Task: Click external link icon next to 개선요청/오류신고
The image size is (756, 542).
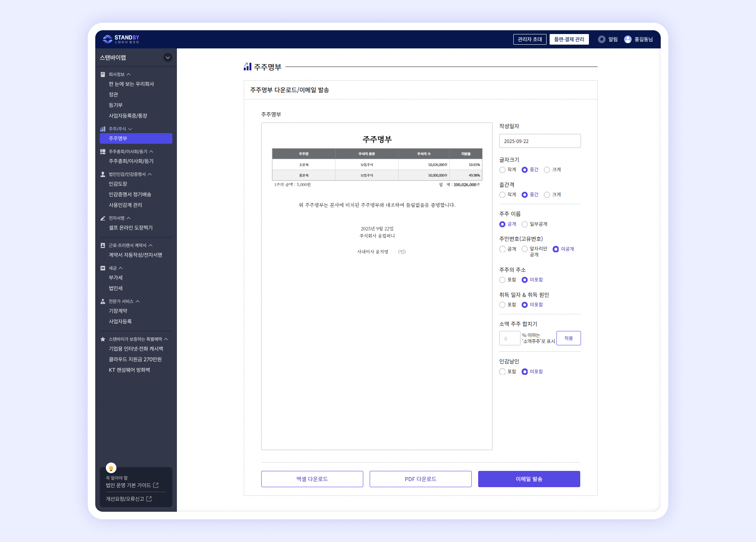Action: tap(149, 499)
